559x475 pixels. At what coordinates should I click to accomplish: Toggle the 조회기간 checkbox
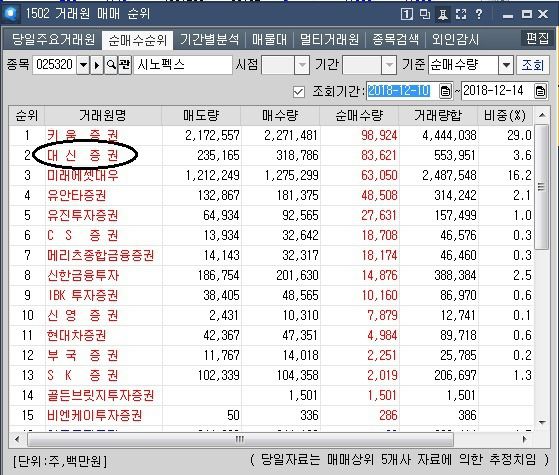click(298, 92)
